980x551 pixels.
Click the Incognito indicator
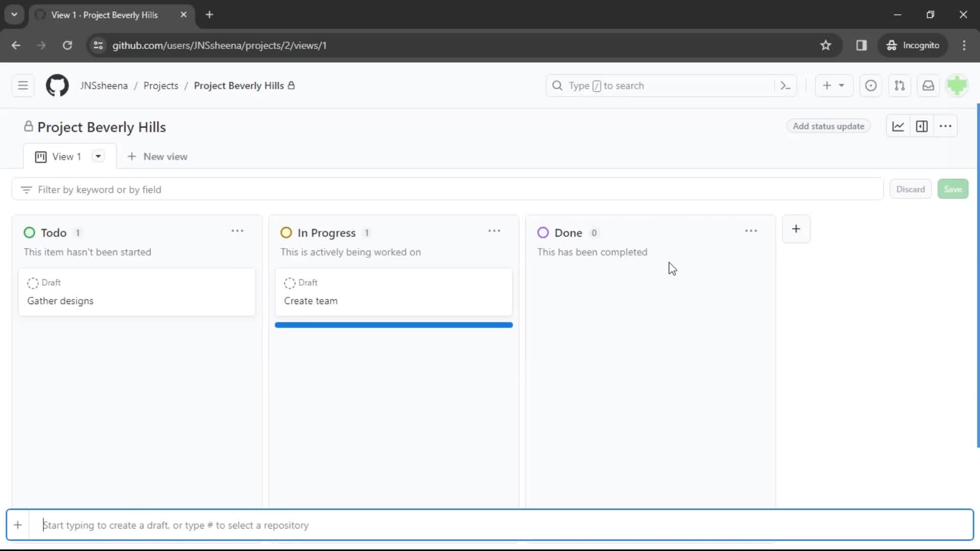tap(913, 45)
